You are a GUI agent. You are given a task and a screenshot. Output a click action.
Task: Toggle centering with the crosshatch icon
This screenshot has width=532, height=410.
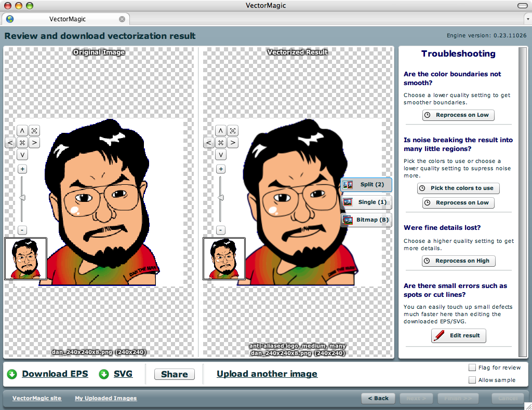[x=22, y=142]
